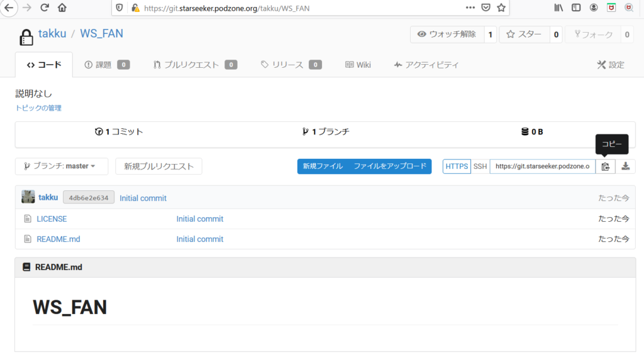Click the clone URL text field

point(542,166)
